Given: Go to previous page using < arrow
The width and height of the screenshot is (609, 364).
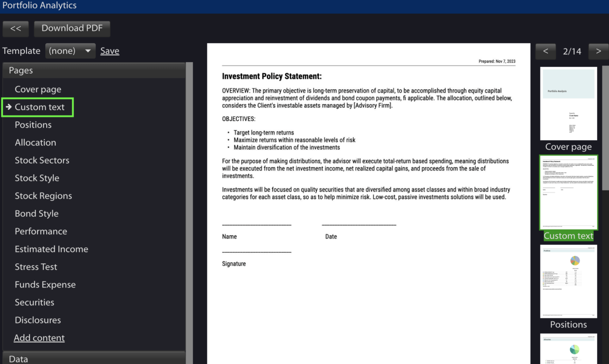Looking at the screenshot, I should coord(546,51).
